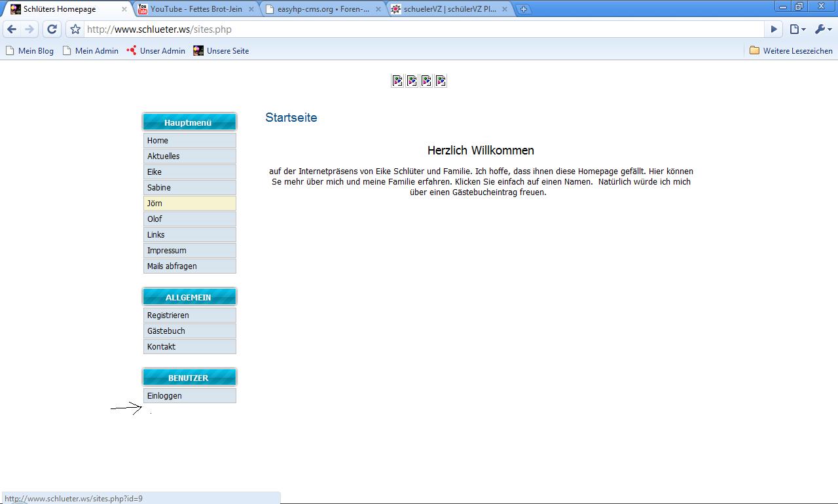Click the Go arrow beside the address bar
838x504 pixels.
click(774, 29)
